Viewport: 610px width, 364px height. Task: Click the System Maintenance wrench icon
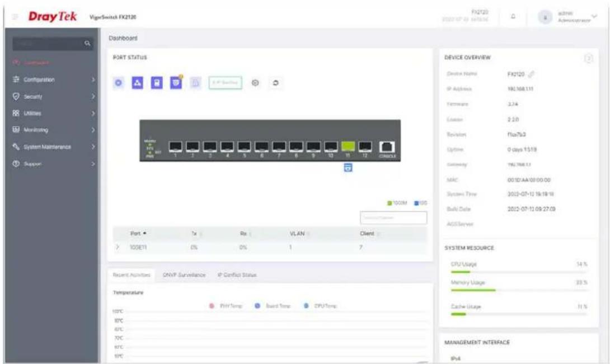(16, 146)
